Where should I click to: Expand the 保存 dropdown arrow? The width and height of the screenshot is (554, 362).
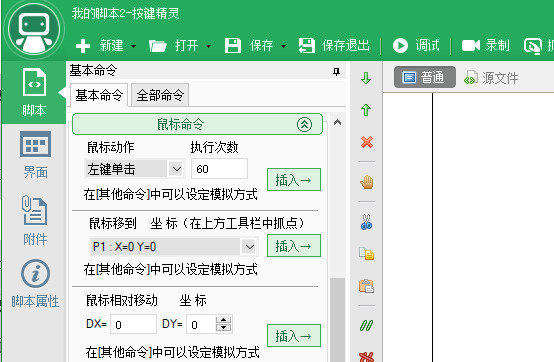283,46
